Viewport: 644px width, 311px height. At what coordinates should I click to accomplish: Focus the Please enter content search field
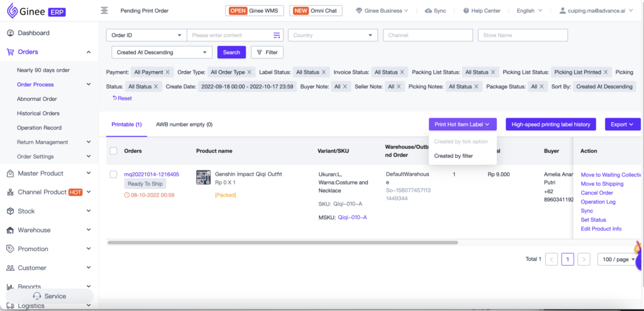coord(230,35)
